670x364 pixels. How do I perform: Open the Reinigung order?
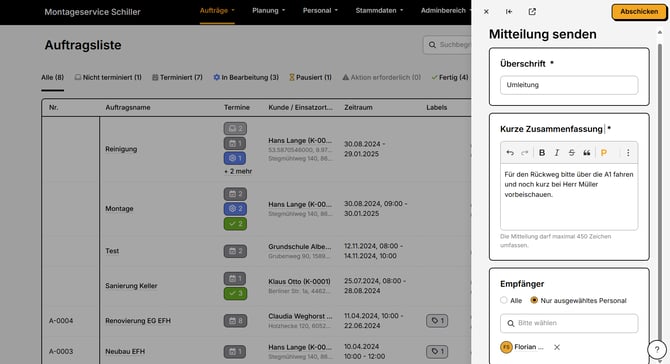[121, 149]
